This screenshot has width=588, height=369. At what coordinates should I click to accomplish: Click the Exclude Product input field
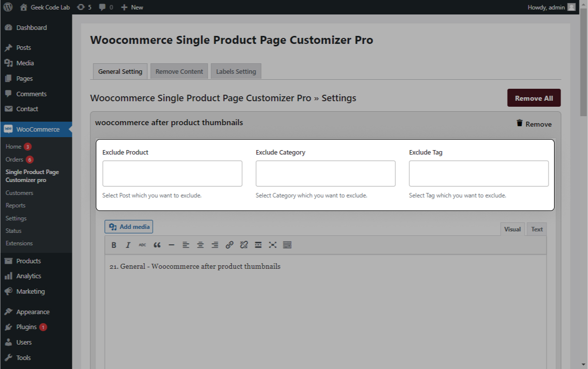pos(173,174)
